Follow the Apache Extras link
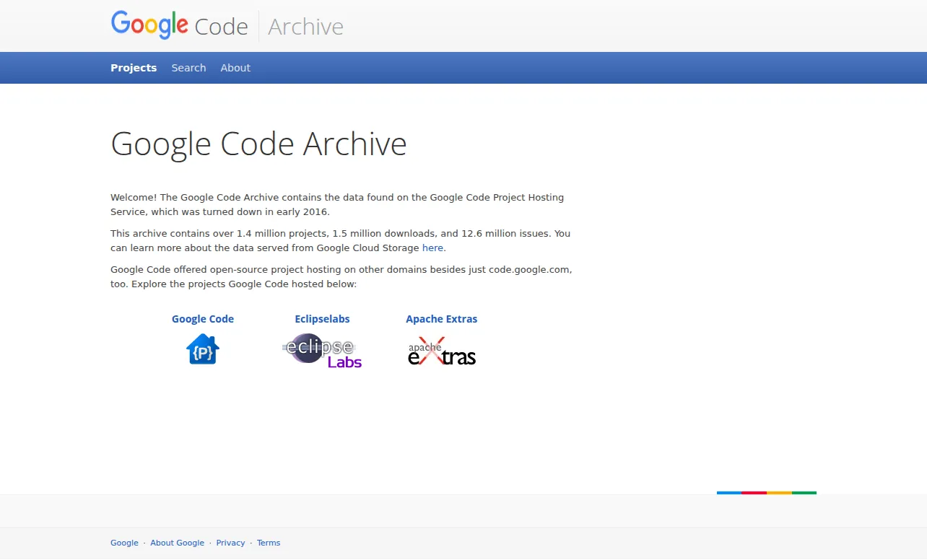 pyautogui.click(x=442, y=319)
